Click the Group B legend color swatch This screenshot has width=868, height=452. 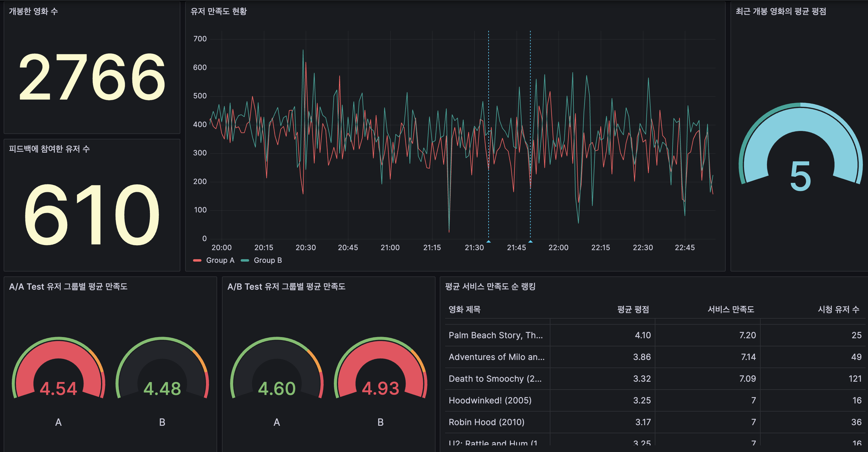pos(245,260)
